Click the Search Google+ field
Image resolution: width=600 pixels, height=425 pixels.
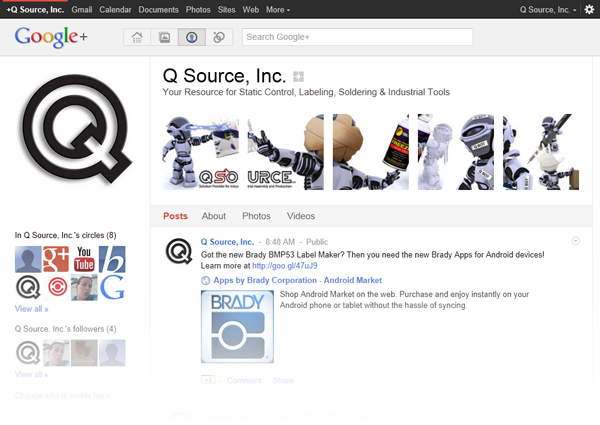point(357,37)
